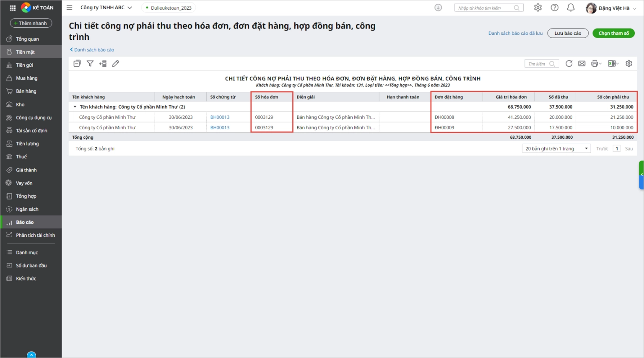This screenshot has height=358, width=644.
Task: Open report settings gear in toolbar
Action: coord(629,64)
